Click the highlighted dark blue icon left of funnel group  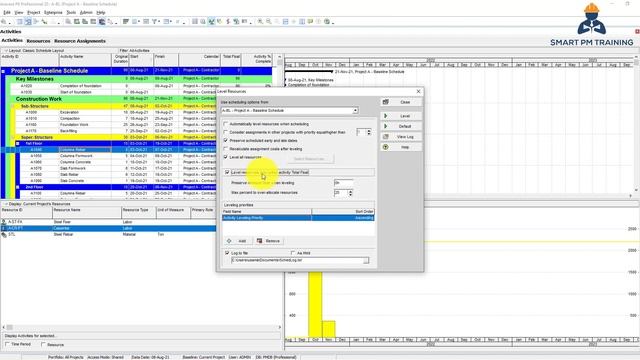click(x=102, y=22)
